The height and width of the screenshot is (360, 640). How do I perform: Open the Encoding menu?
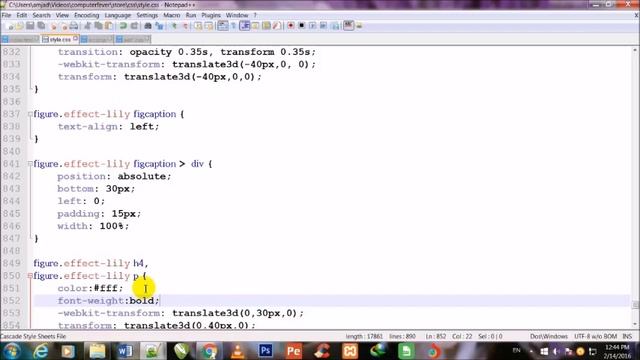87,15
